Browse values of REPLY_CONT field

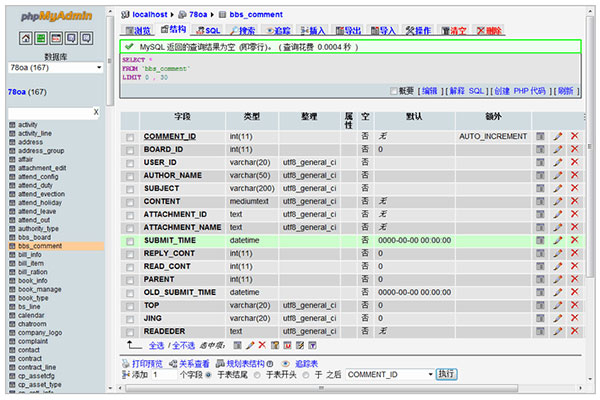(x=540, y=253)
